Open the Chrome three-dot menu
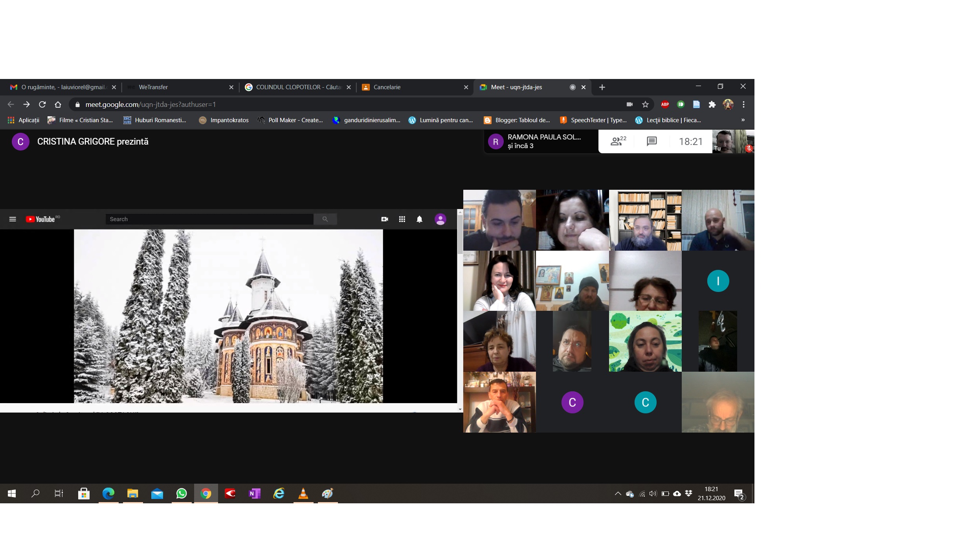This screenshot has width=980, height=543. click(x=743, y=105)
